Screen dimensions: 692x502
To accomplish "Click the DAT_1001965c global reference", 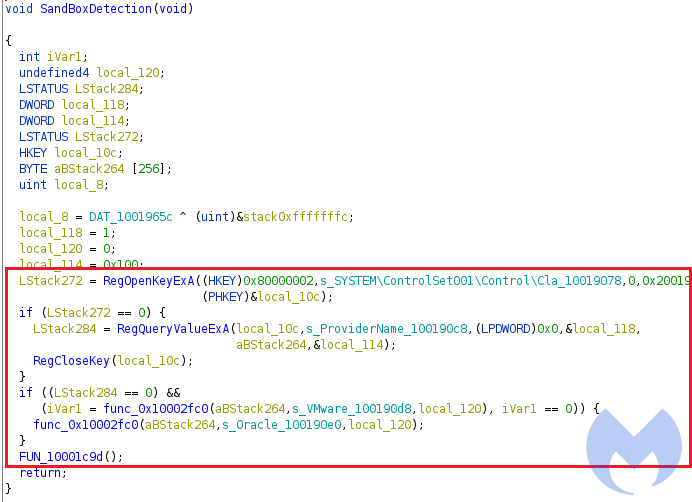I will [131, 217].
